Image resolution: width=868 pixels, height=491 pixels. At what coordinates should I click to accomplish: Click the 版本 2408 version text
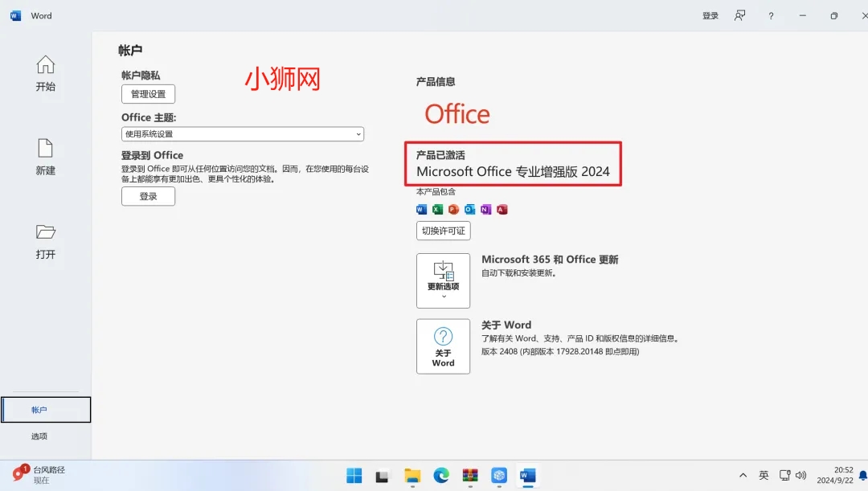pyautogui.click(x=560, y=351)
